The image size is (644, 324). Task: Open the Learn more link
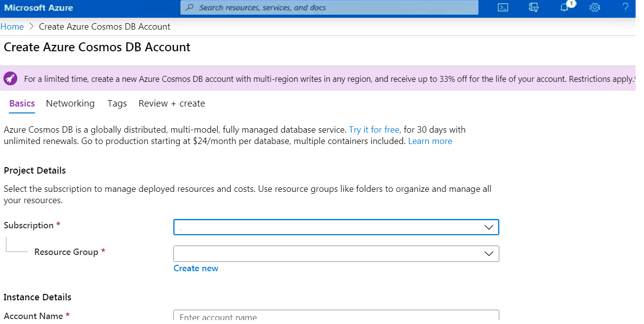pyautogui.click(x=430, y=141)
